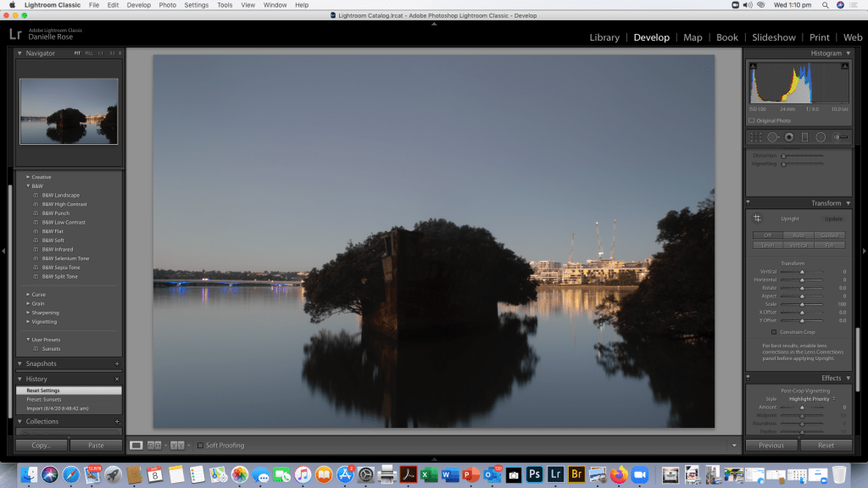
Task: Check the Constrain Crop checkbox
Action: [x=773, y=332]
